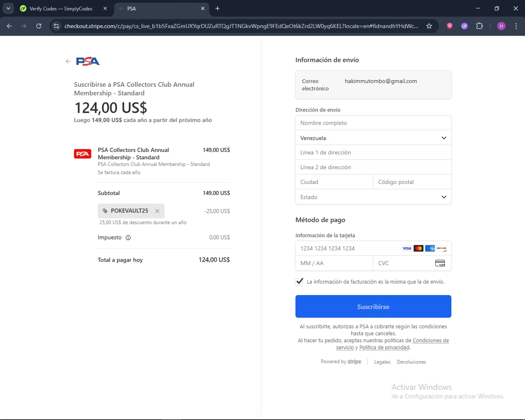This screenshot has width=525, height=420.
Task: Open the Chrome three-dot menu
Action: coord(516,26)
